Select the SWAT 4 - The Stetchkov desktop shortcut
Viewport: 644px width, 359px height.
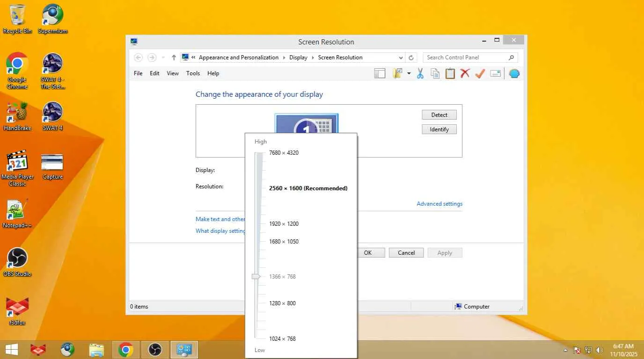coord(52,71)
